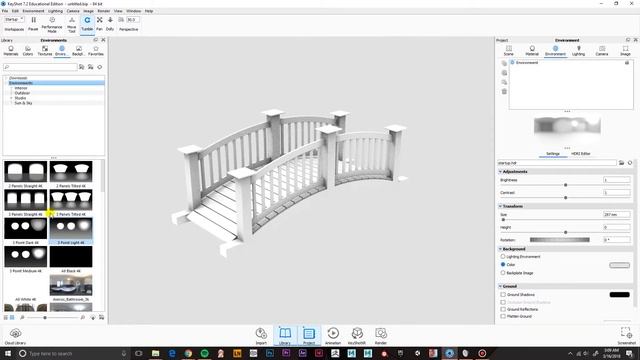Image resolution: width=640 pixels, height=360 pixels.
Task: Pause the real-time render
Action: pos(33,23)
